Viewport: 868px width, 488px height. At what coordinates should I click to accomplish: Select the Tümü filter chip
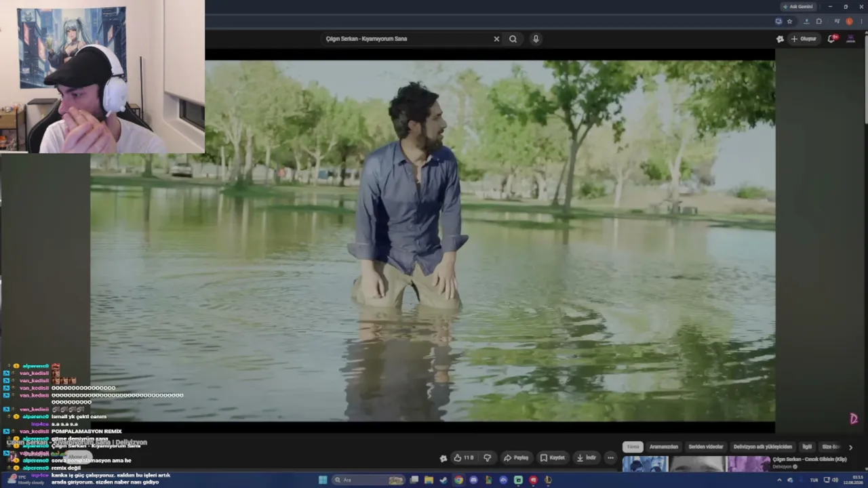click(633, 447)
